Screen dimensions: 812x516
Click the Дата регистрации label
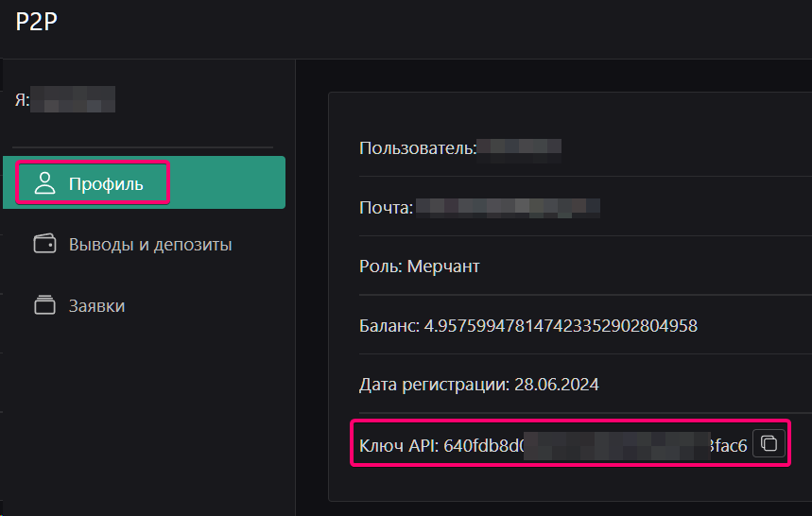(x=433, y=385)
